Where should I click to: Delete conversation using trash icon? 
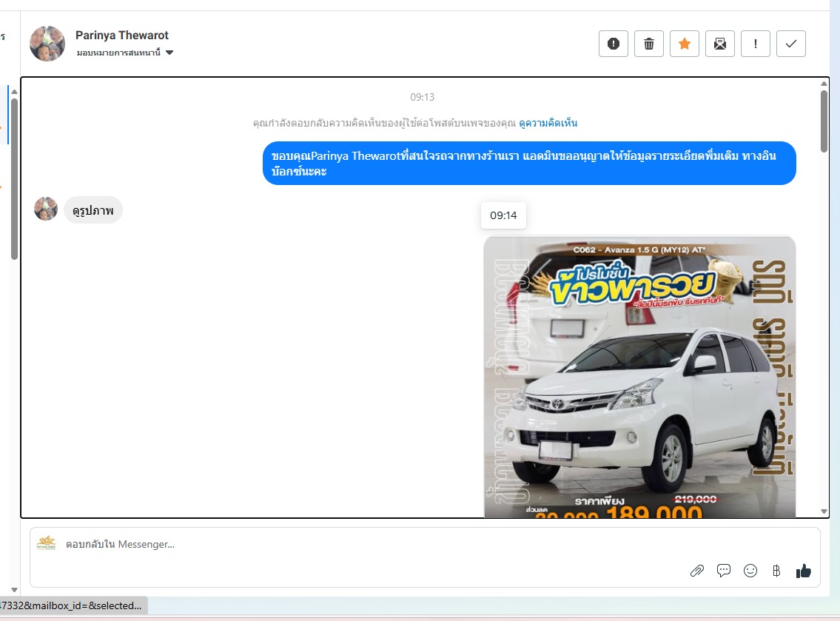coord(649,44)
